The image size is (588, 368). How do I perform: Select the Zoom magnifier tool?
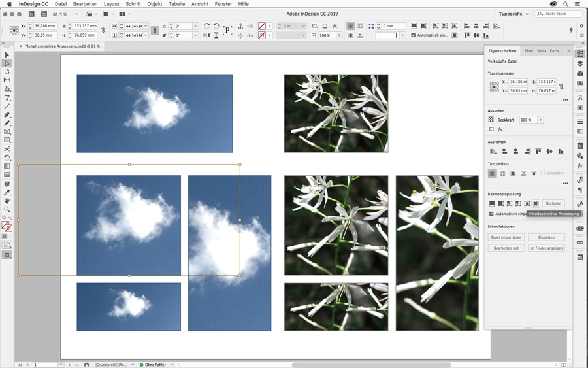[7, 210]
